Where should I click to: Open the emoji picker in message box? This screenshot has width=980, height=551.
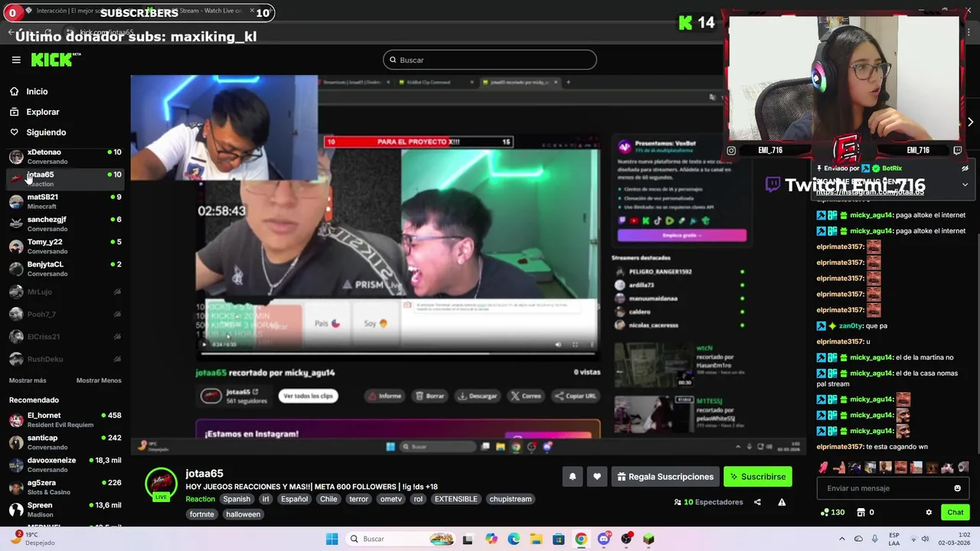tap(957, 488)
